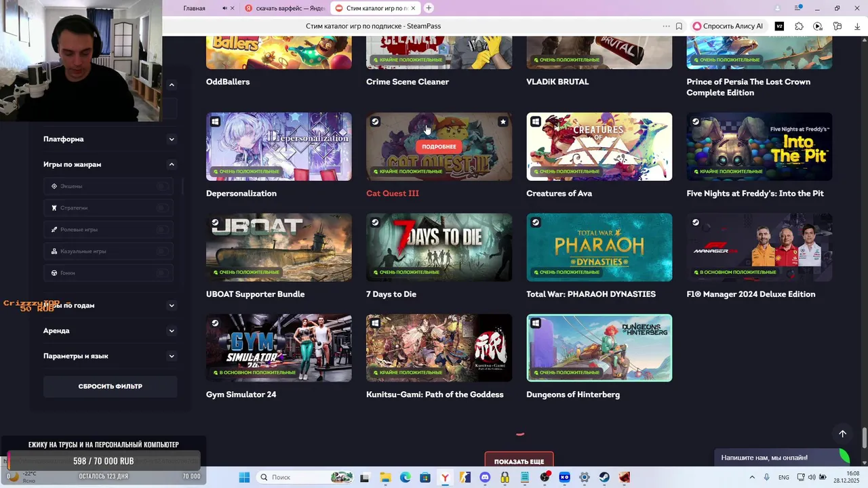
Task: Open the Gym Simulator 24 thumbnail
Action: point(279,348)
